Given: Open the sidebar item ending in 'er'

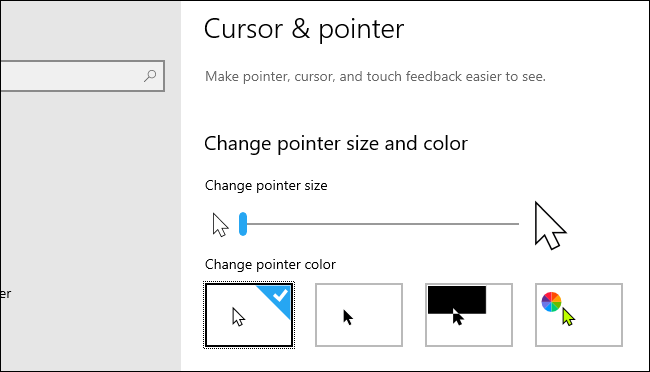Looking at the screenshot, I should (x=5, y=294).
